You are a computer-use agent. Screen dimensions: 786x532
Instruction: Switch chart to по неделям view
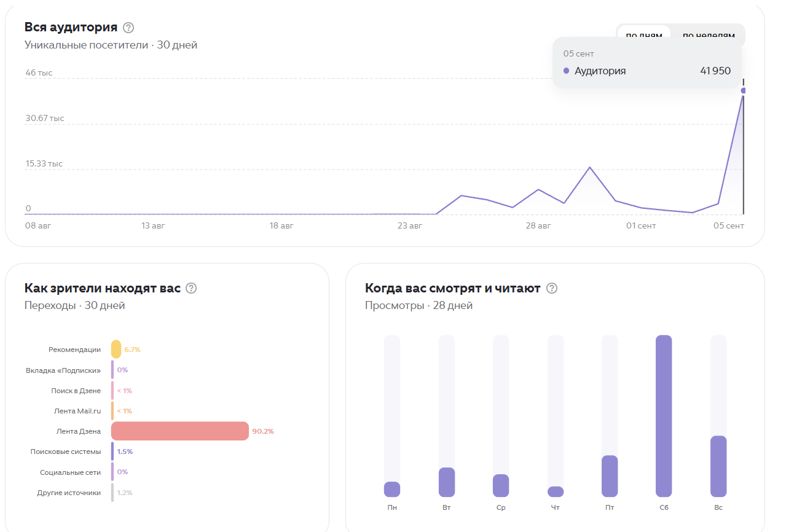pos(708,35)
